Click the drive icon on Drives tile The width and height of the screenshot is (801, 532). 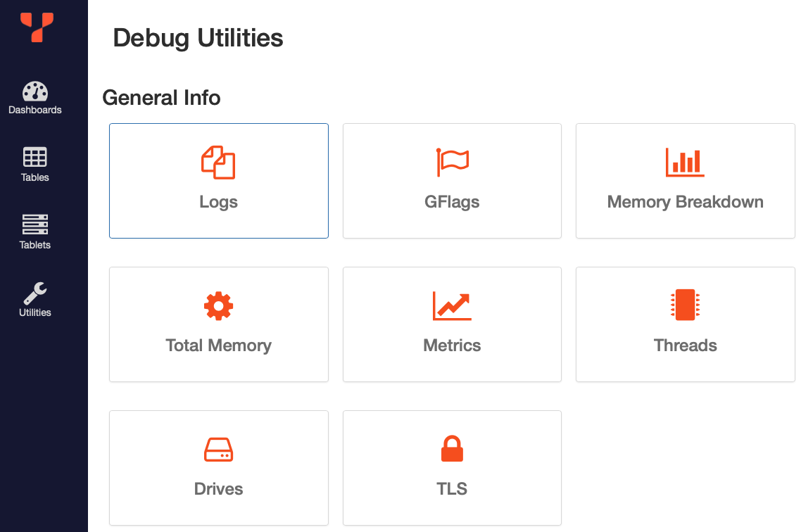point(218,449)
